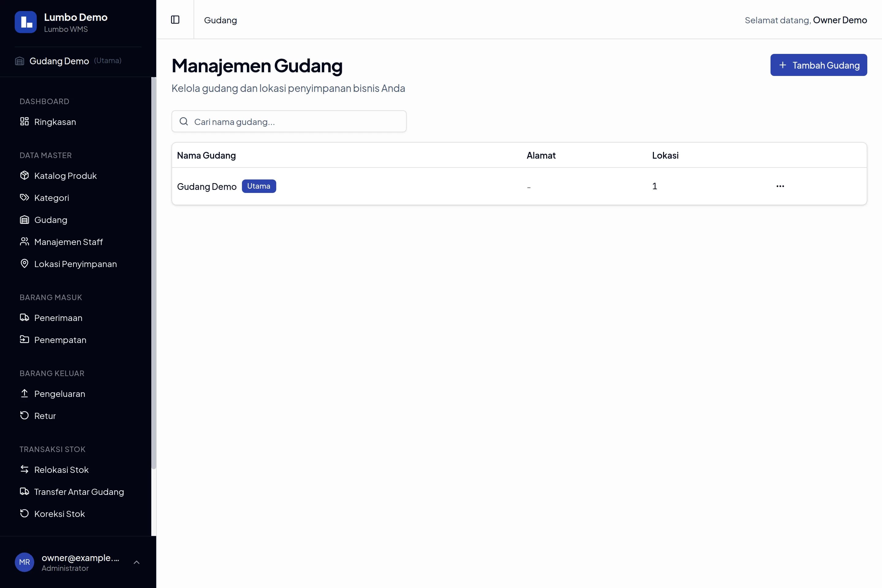
Task: Click the Penempatan icon
Action: [24, 340]
